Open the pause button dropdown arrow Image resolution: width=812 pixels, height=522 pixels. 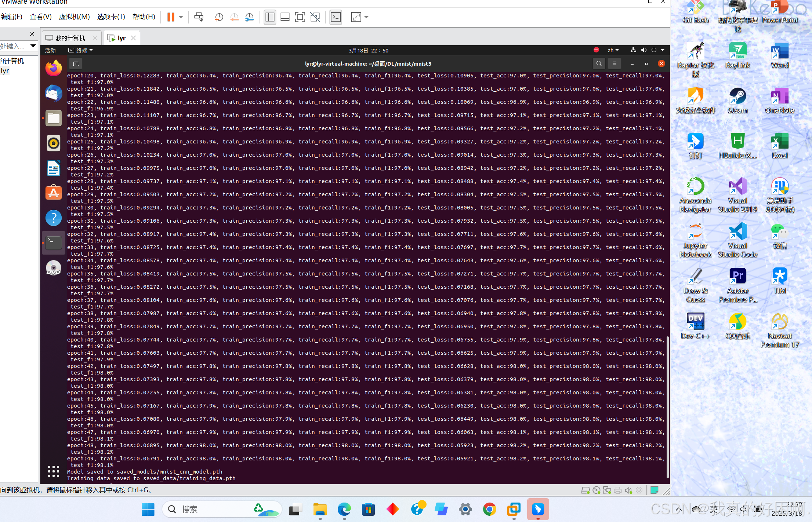[181, 17]
